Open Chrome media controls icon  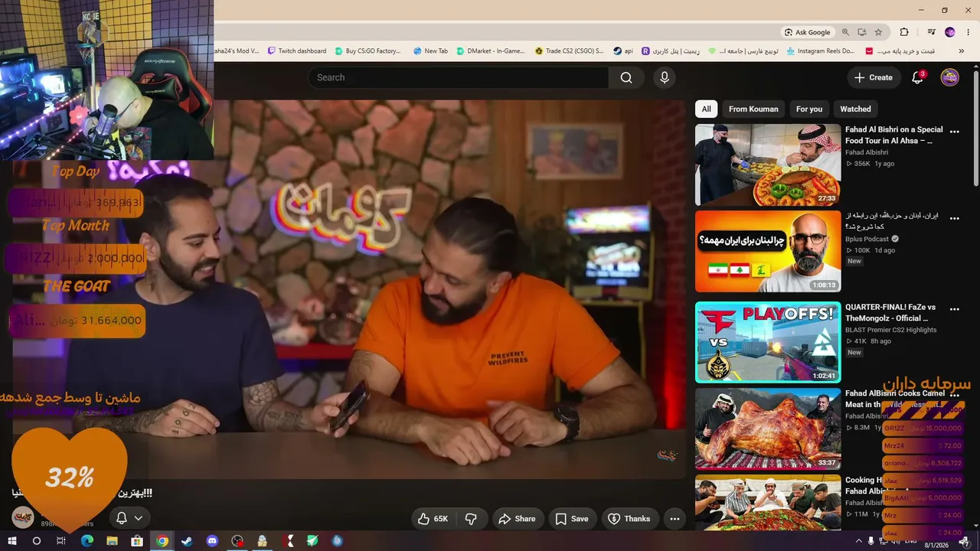(x=931, y=32)
